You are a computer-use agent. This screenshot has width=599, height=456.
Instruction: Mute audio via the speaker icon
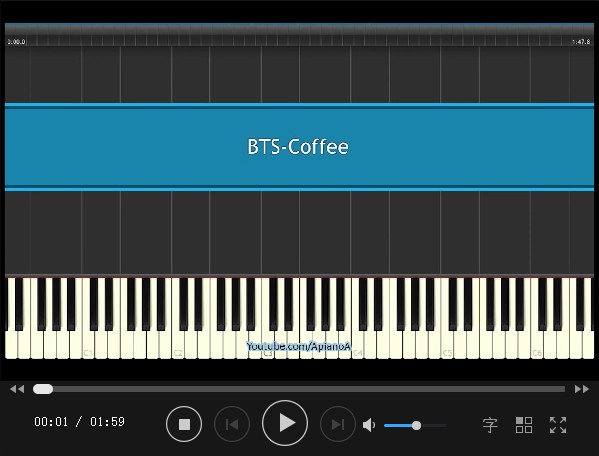(x=369, y=425)
